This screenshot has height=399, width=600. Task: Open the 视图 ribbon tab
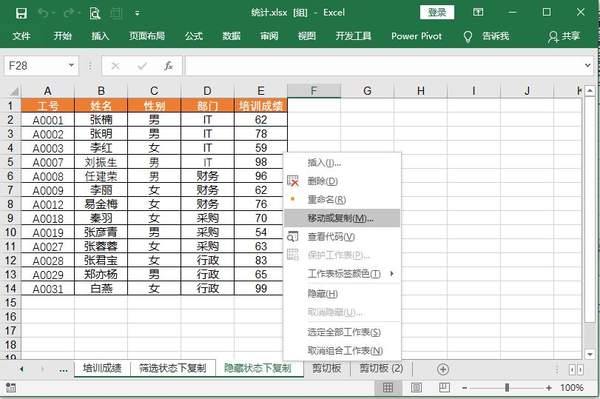click(307, 36)
